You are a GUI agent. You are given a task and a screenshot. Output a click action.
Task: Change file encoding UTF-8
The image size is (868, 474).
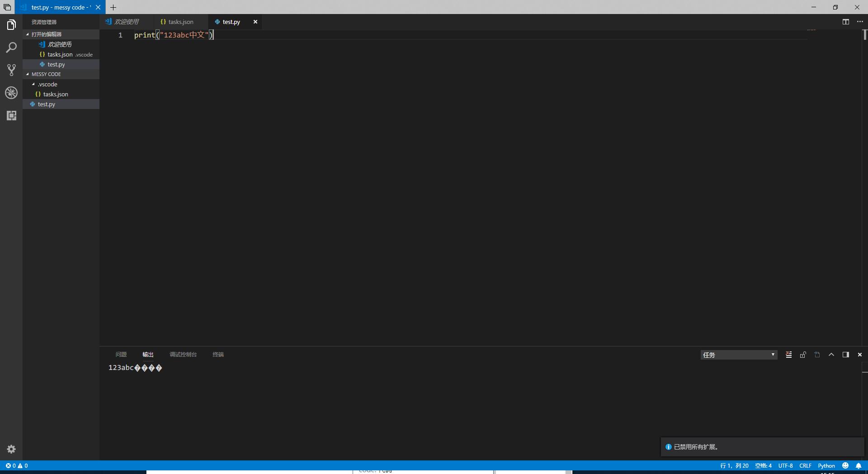click(785, 465)
